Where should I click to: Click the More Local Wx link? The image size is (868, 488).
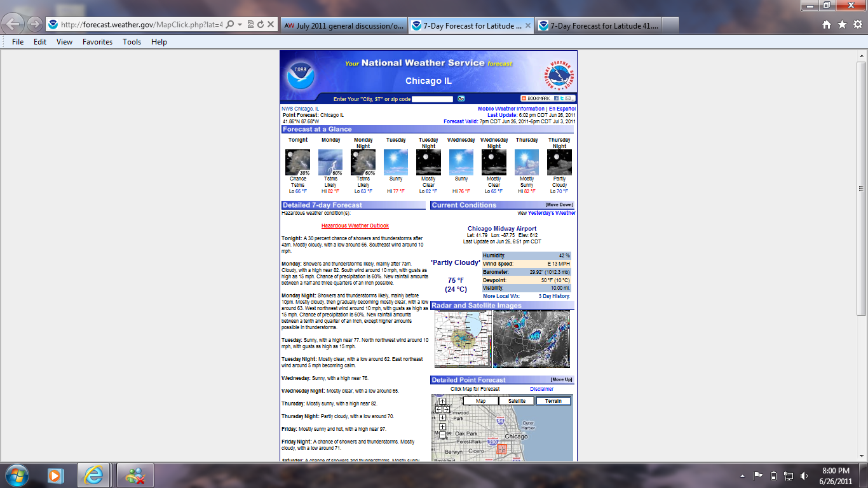pos(501,296)
